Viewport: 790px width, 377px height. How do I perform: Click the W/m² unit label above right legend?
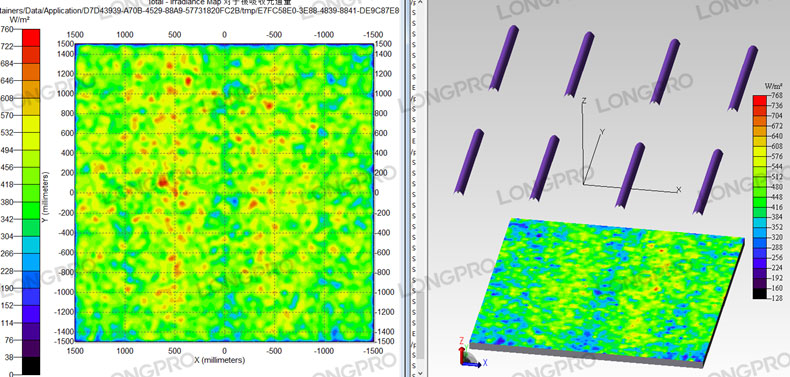(x=773, y=85)
